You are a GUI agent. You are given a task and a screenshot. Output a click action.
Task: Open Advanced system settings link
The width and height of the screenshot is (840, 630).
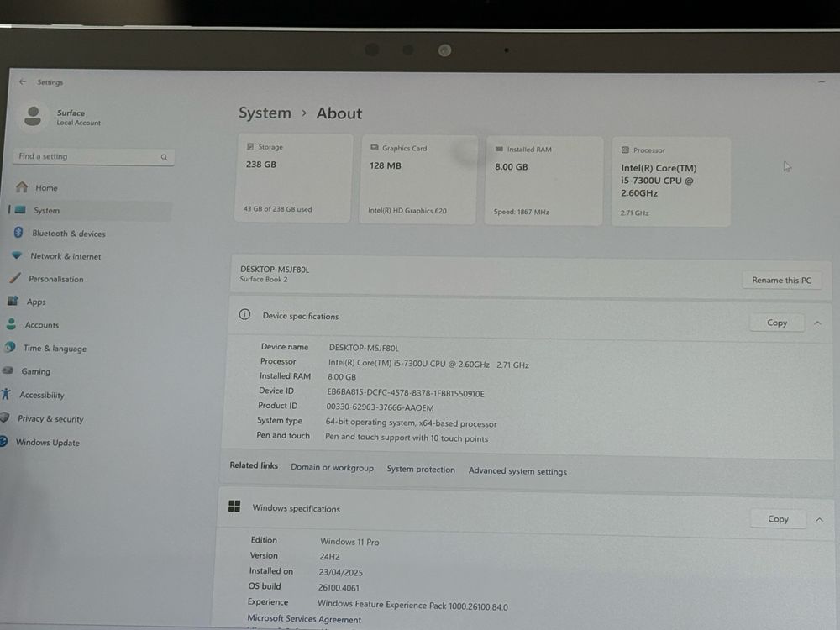point(517,471)
